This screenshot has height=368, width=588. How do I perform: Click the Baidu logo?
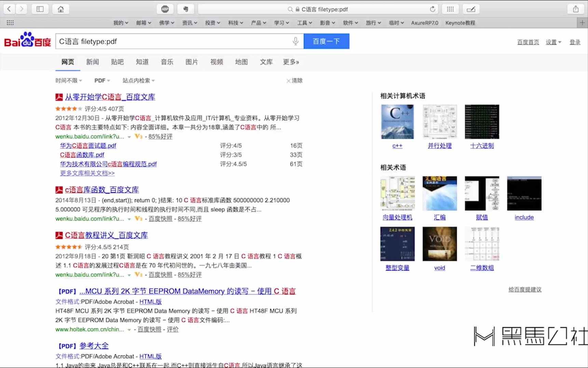(x=27, y=40)
